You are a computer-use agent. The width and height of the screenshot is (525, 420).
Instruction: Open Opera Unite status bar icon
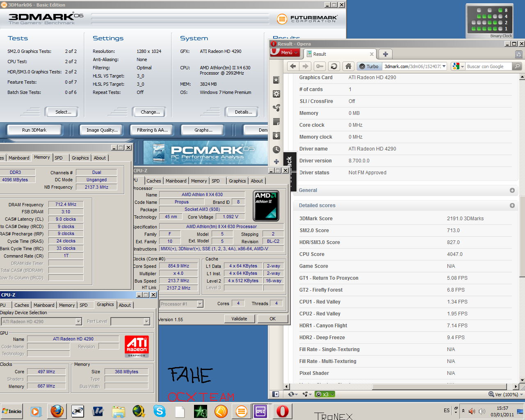tap(307, 394)
